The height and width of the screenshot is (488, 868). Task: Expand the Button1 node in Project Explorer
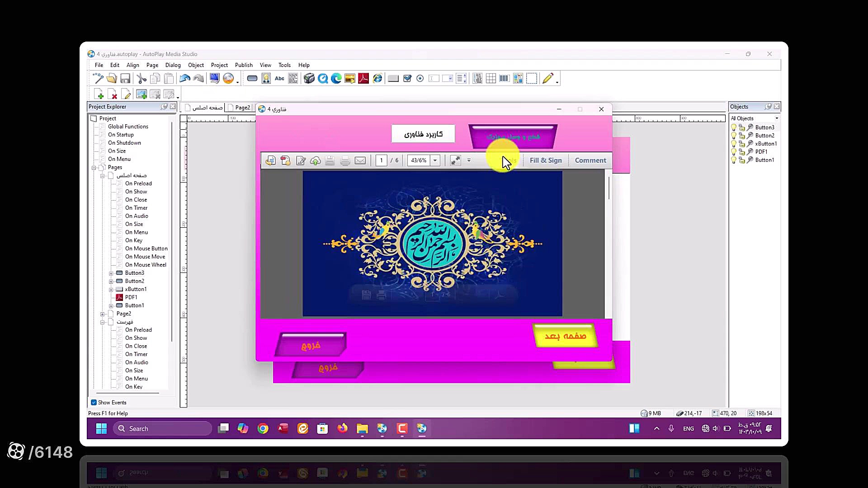click(x=111, y=306)
